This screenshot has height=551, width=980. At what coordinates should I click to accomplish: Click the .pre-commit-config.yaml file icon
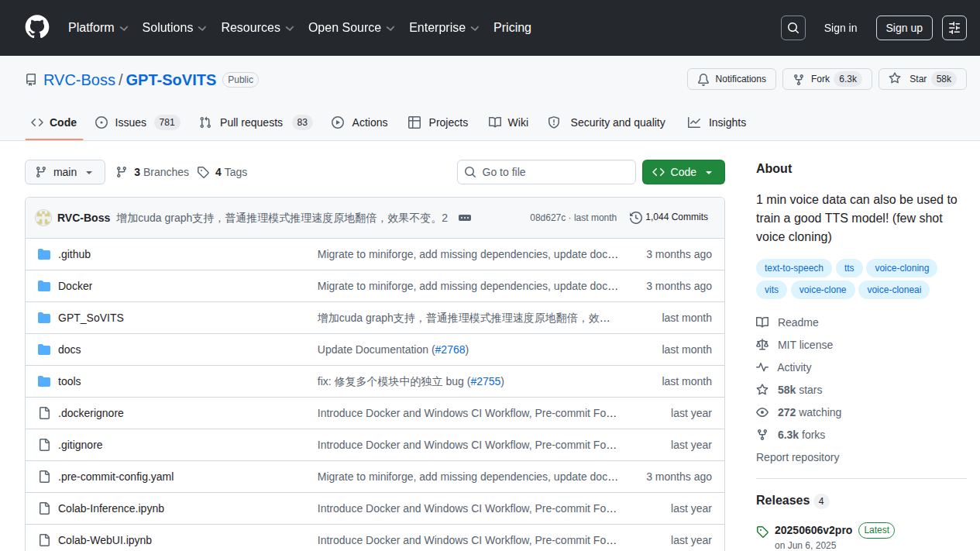(44, 477)
